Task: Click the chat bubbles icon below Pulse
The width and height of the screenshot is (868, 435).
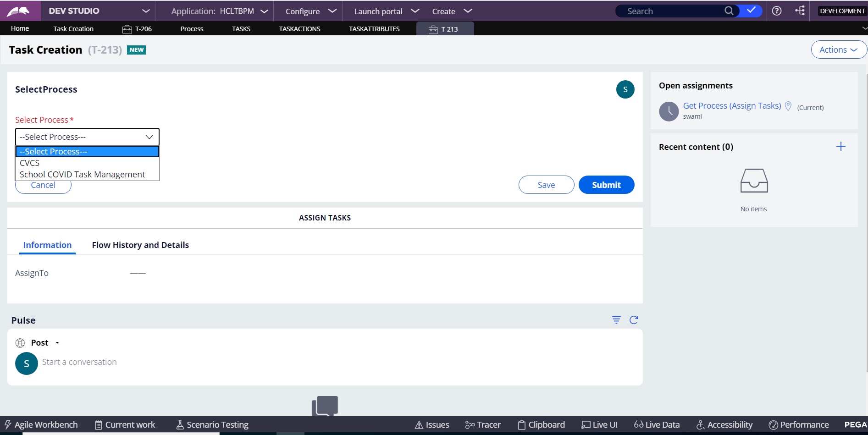Action: [x=325, y=406]
